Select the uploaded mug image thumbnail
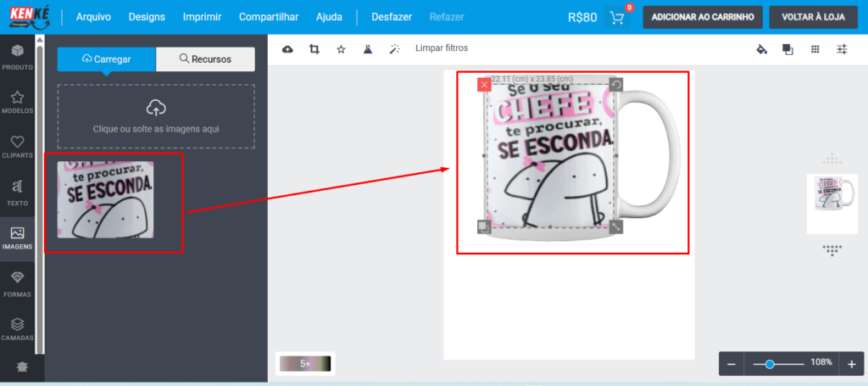 [106, 199]
